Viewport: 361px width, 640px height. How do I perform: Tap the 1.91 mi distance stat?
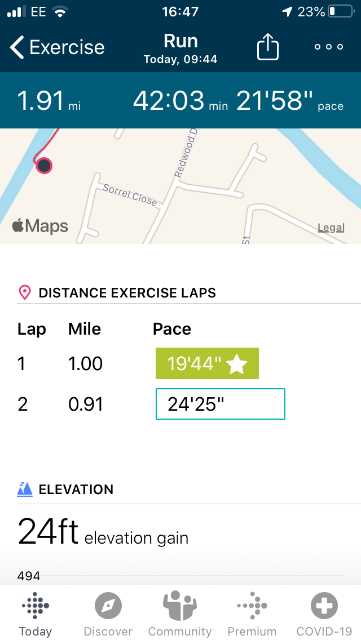(x=49, y=101)
